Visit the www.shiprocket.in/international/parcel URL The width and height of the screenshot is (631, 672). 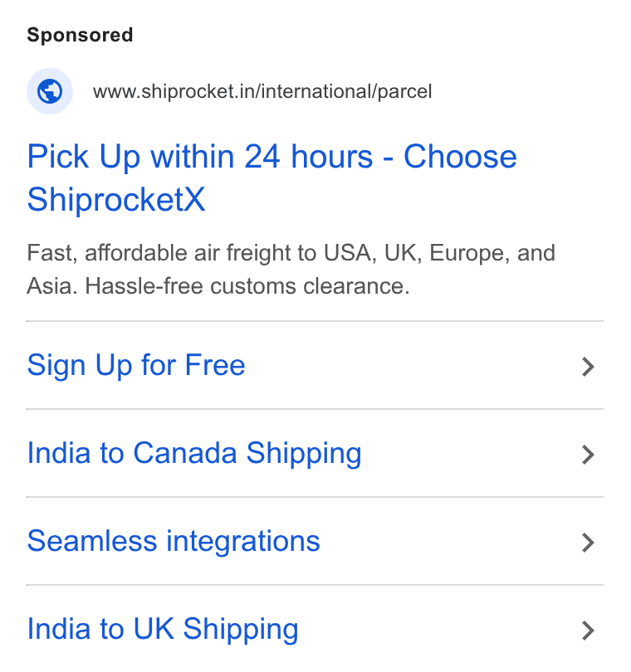tap(262, 91)
